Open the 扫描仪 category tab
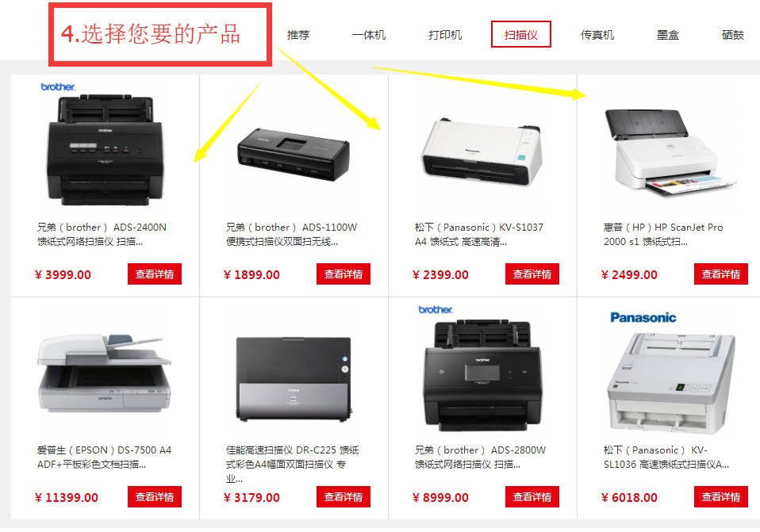This screenshot has height=532, width=760. tap(521, 34)
